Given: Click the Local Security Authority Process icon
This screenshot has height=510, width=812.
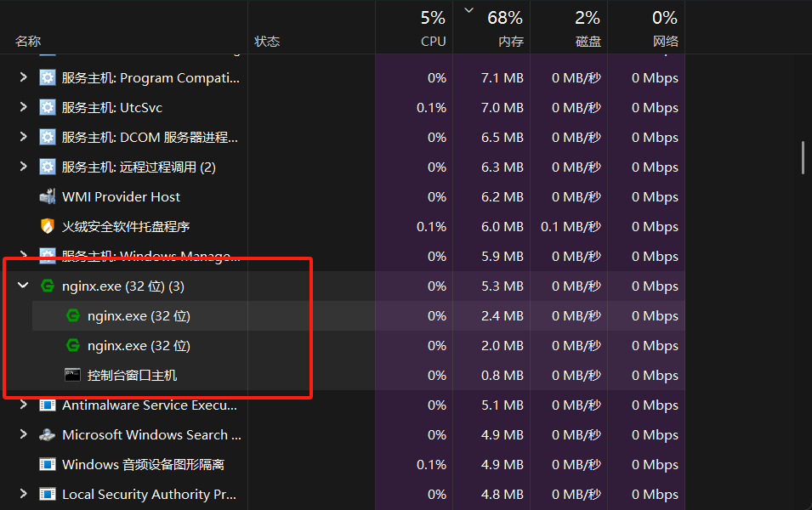Looking at the screenshot, I should point(47,495).
